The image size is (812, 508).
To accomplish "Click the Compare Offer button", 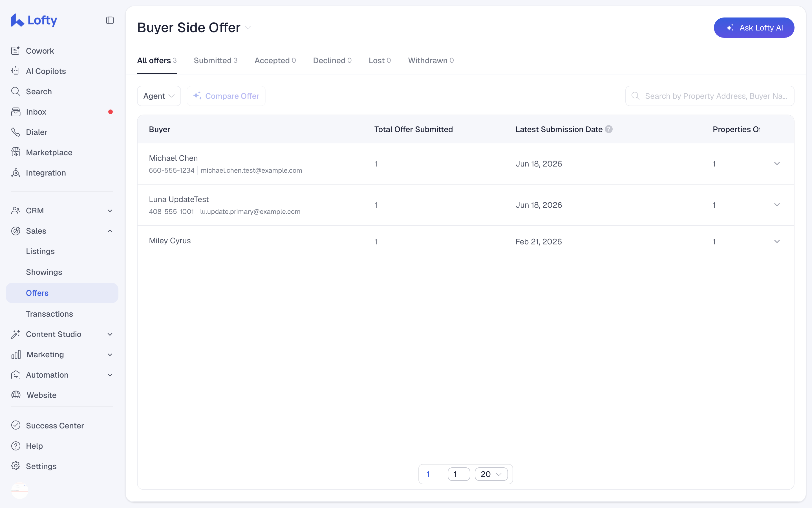I will [226, 96].
